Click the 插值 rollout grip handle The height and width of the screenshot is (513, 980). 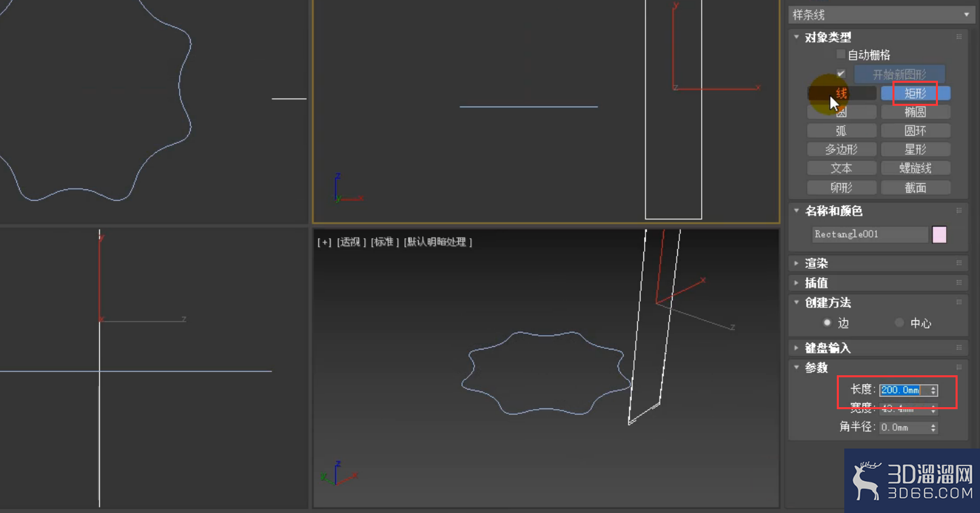pos(959,283)
